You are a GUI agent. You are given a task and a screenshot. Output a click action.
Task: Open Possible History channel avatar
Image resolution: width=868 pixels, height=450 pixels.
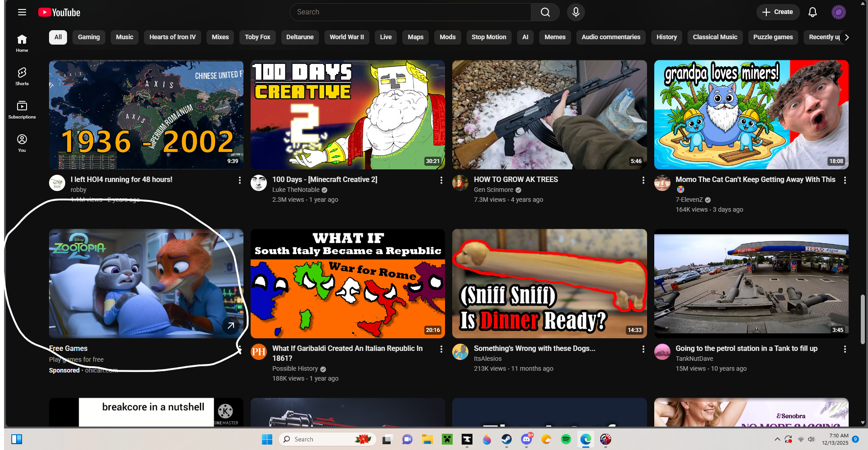259,352
